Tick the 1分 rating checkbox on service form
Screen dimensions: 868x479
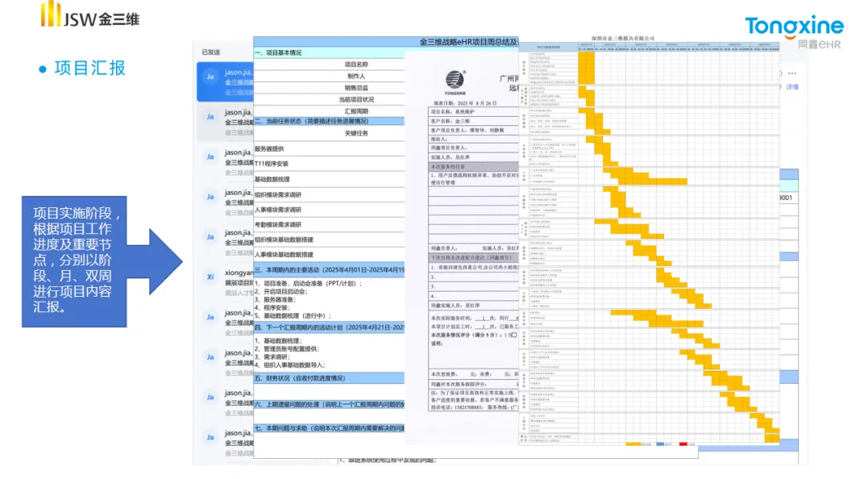coord(514,334)
